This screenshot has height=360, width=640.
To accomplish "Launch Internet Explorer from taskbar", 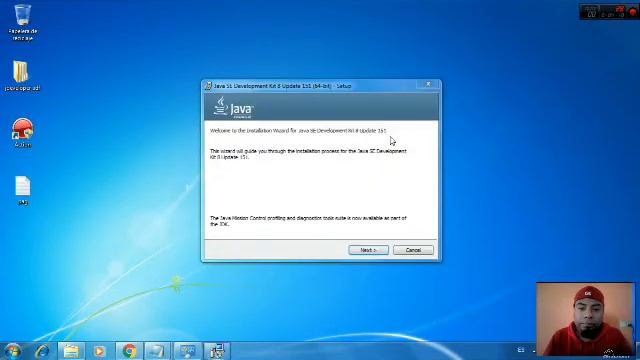I will (42, 351).
